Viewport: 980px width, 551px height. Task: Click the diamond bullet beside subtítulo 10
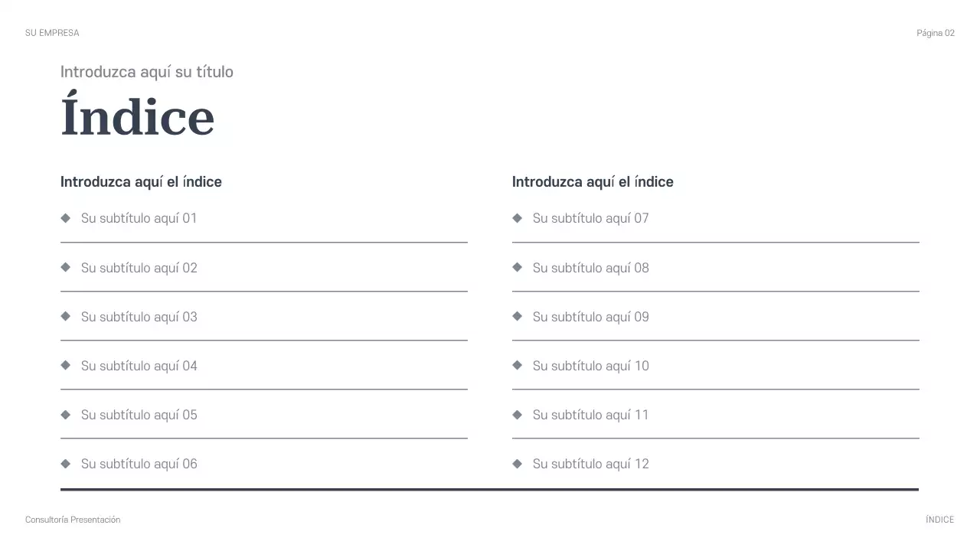(x=517, y=365)
